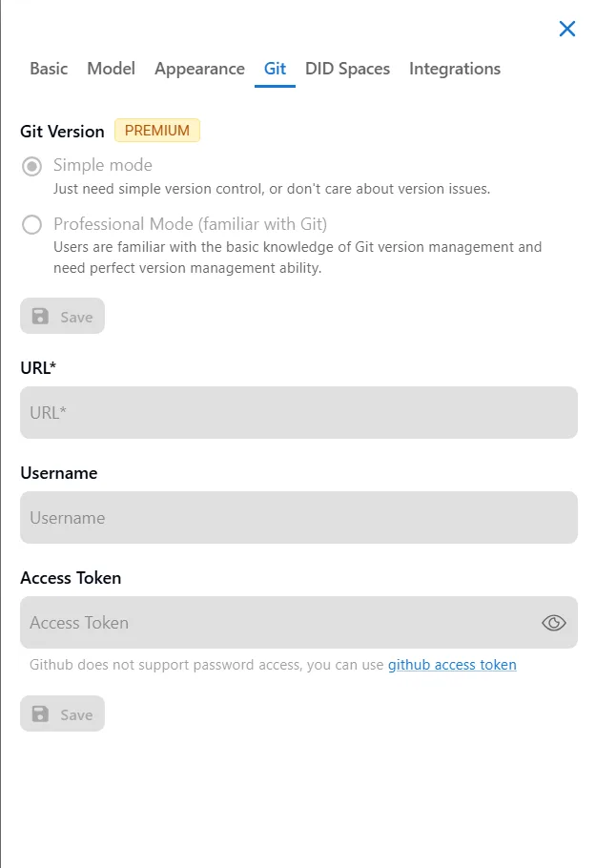596x868 pixels.
Task: Open the Model tab
Action: point(112,69)
